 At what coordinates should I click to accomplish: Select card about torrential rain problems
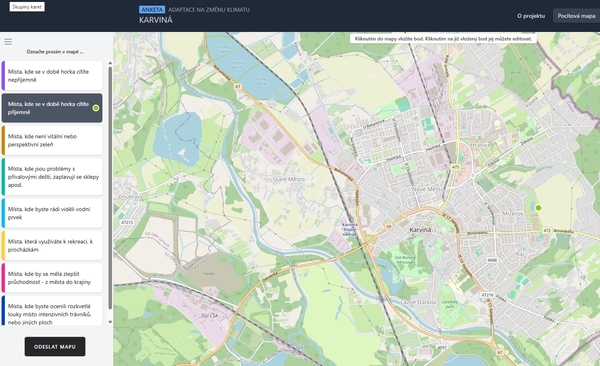click(x=52, y=177)
